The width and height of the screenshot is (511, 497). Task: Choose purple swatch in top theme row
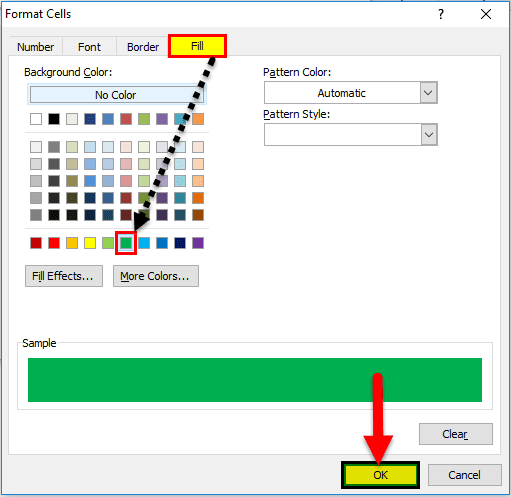(x=162, y=119)
